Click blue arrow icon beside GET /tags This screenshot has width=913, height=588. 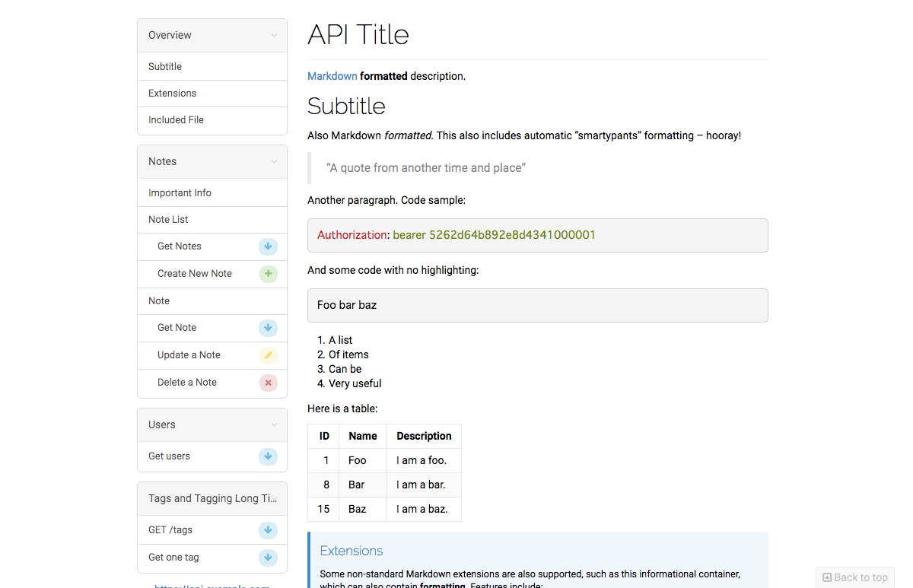(x=268, y=530)
